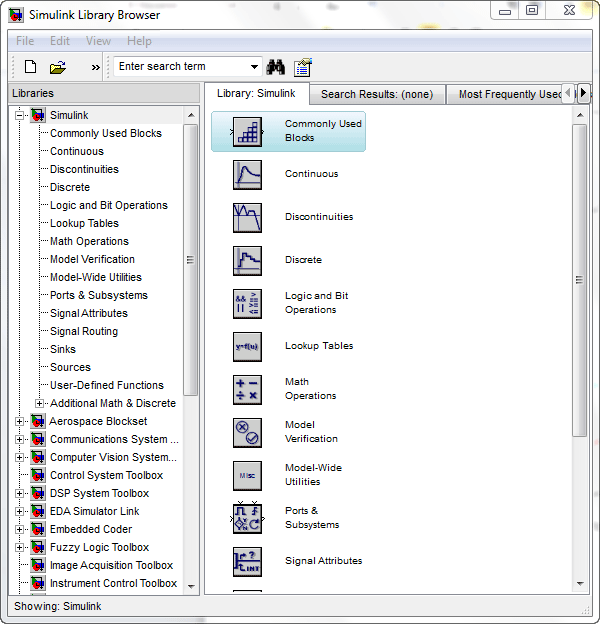Open the File menu

tap(25, 41)
